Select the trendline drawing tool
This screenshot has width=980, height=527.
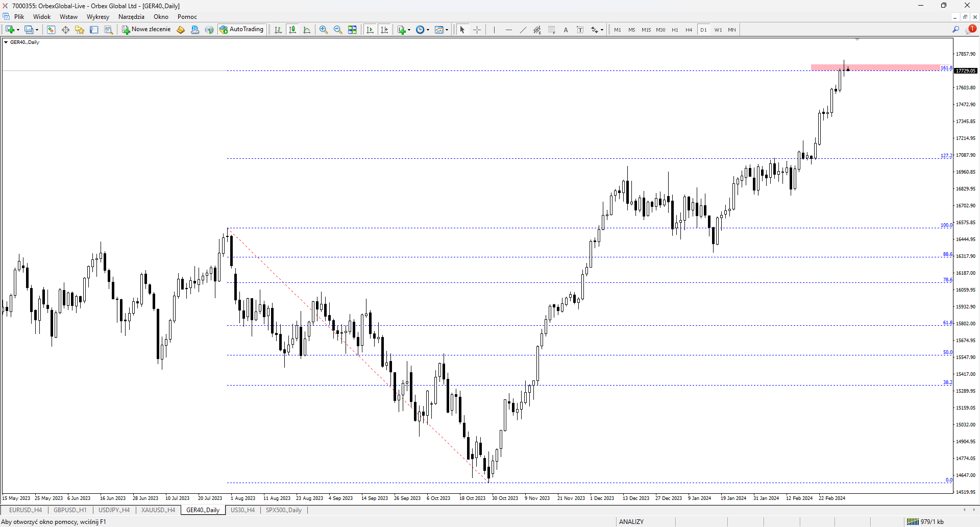coord(523,30)
